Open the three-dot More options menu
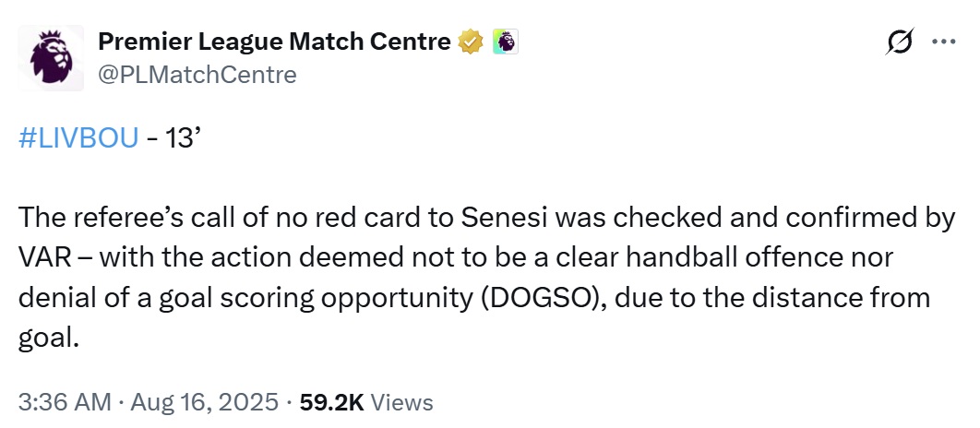 [943, 42]
